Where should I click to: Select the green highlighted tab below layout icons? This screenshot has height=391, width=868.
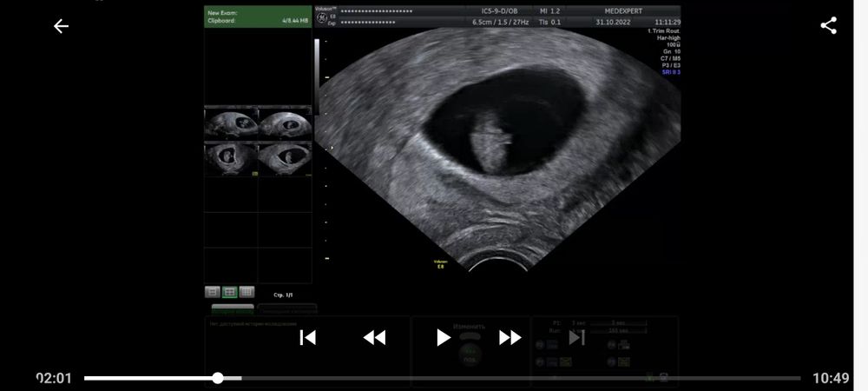pos(233,308)
